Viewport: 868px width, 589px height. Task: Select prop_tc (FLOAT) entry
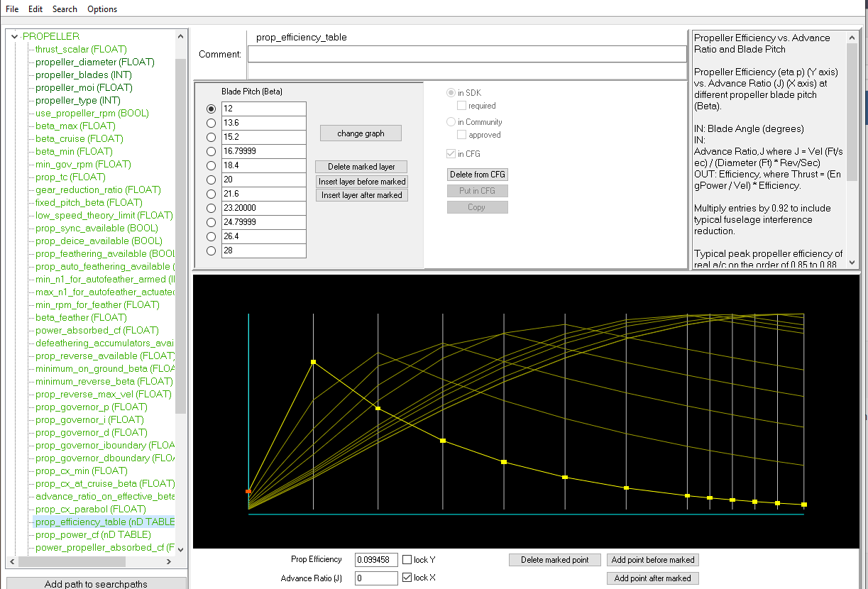pos(70,177)
